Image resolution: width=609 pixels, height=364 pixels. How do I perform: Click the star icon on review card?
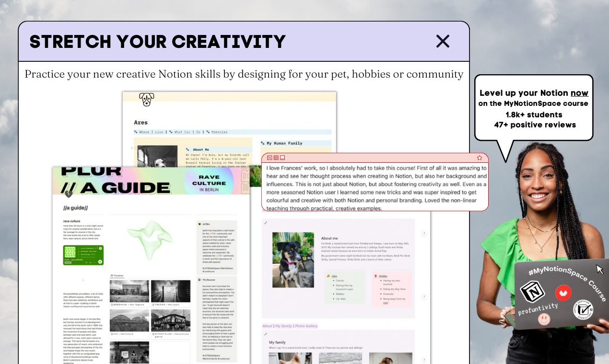[x=480, y=158]
